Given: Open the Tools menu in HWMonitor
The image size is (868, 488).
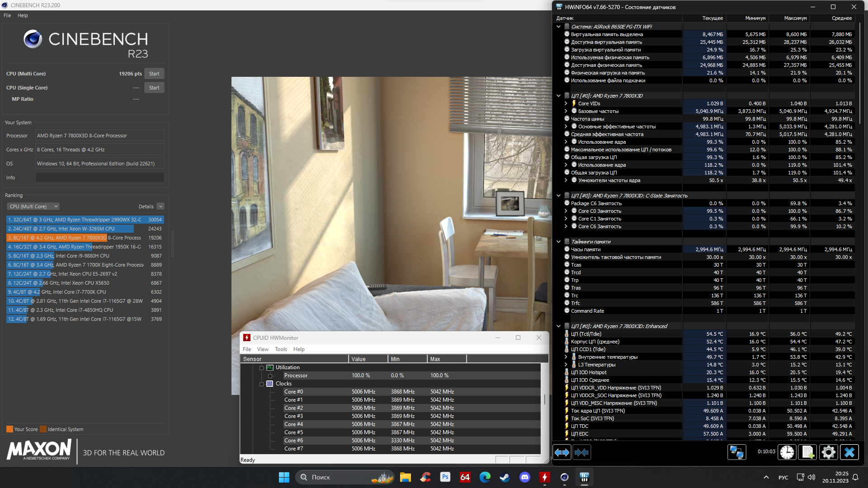Looking at the screenshot, I should (x=281, y=349).
